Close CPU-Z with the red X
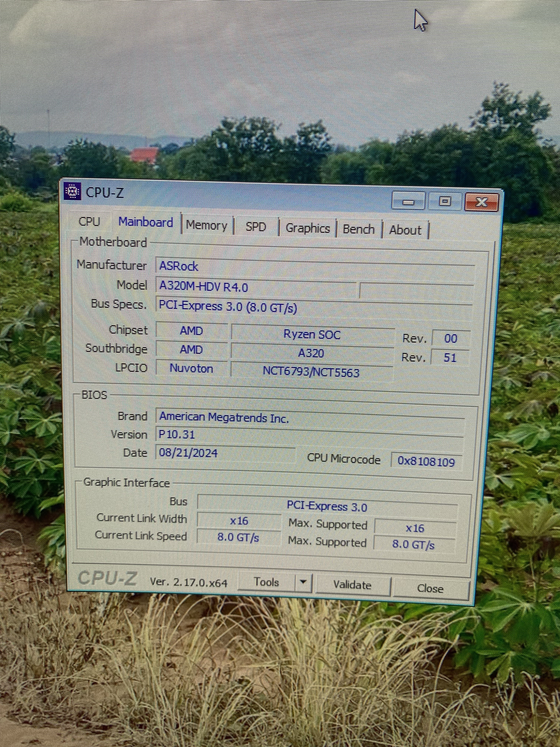 coord(481,202)
